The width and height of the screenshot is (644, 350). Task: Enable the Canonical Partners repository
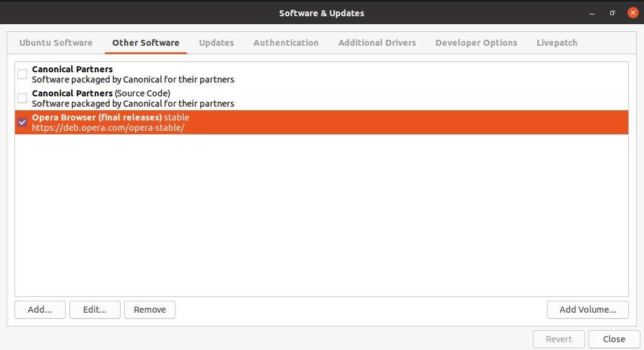(22, 74)
